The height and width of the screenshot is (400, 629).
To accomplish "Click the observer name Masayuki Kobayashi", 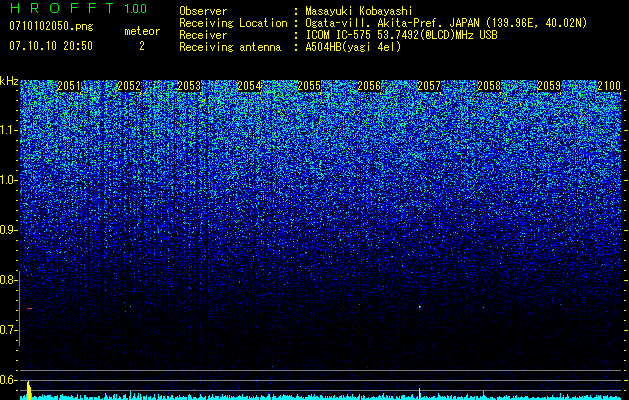I will tap(358, 11).
